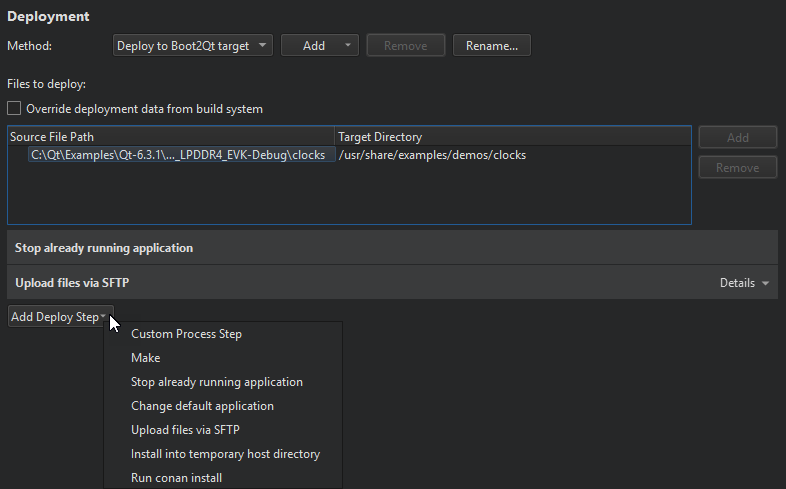Click the /usr/share/examples/demos/clocks target directory cell
Viewport: 786px width, 489px height.
(x=432, y=155)
